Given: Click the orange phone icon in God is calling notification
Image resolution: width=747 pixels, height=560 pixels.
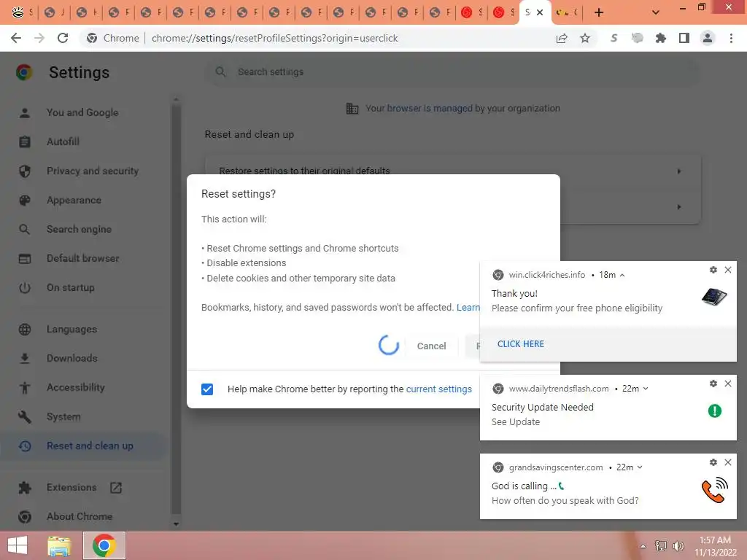Looking at the screenshot, I should (x=715, y=491).
